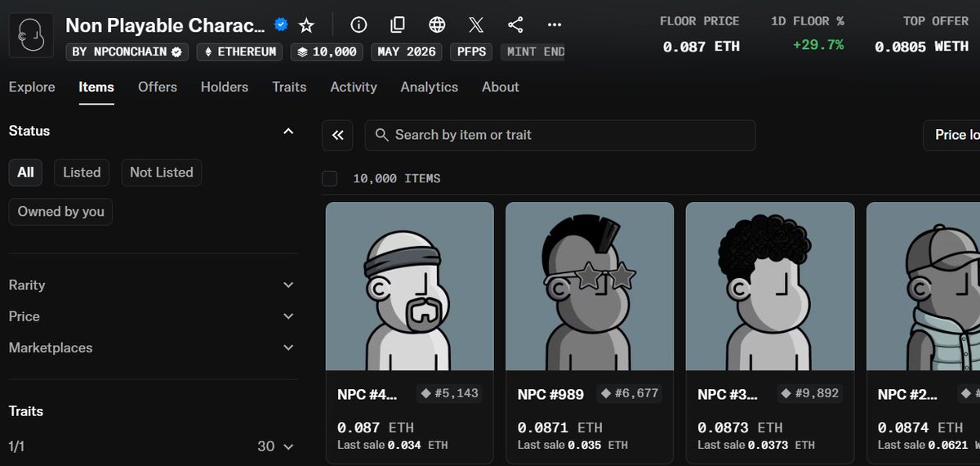Image resolution: width=980 pixels, height=466 pixels.
Task: Open the Price sort dropdown
Action: point(952,135)
